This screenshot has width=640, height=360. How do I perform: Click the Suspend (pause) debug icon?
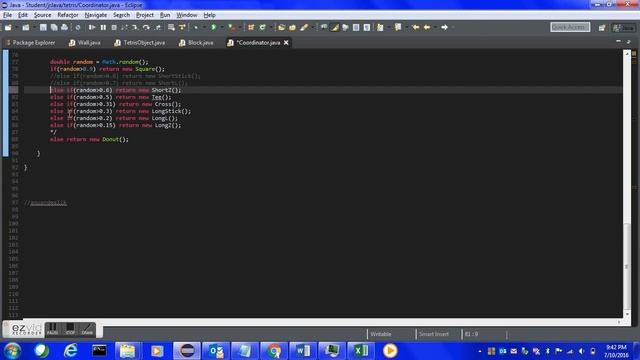[x=103, y=27]
